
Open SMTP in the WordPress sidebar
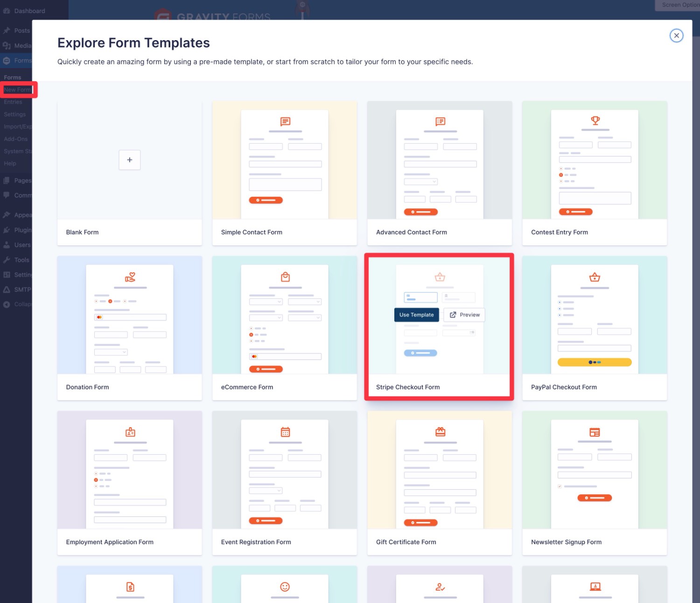[x=16, y=290]
